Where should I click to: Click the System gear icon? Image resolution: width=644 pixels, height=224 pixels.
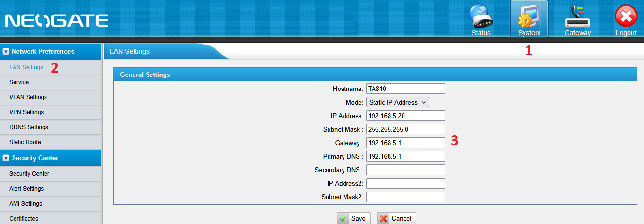[x=529, y=17]
